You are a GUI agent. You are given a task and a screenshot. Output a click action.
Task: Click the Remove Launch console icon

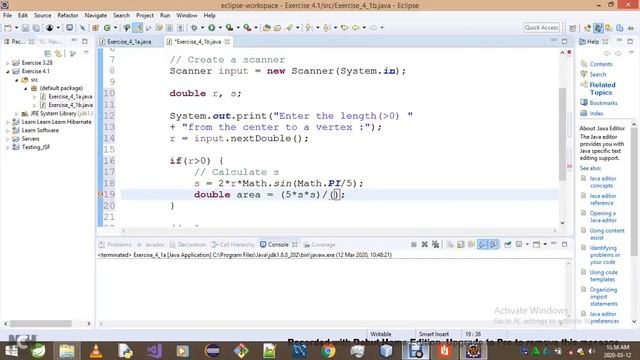point(424,244)
